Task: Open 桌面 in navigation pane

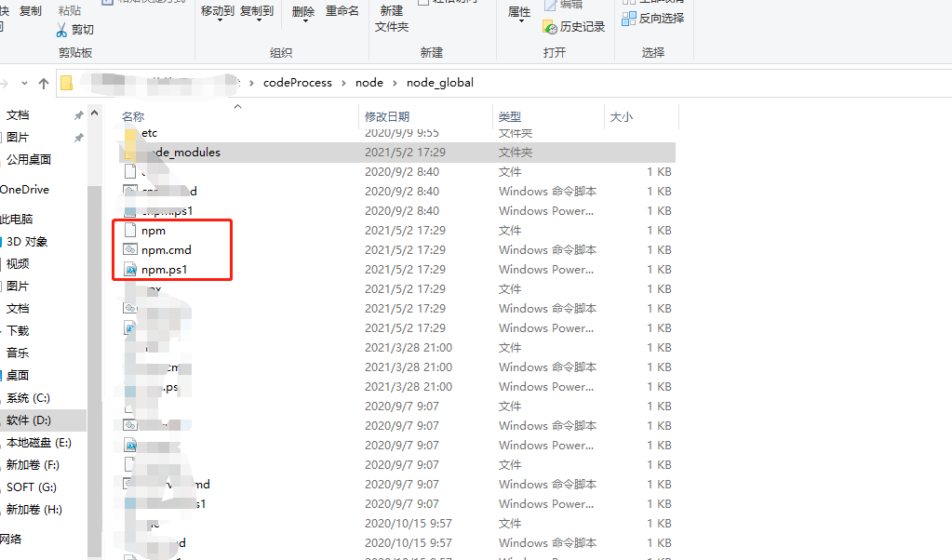Action: pyautogui.click(x=18, y=376)
